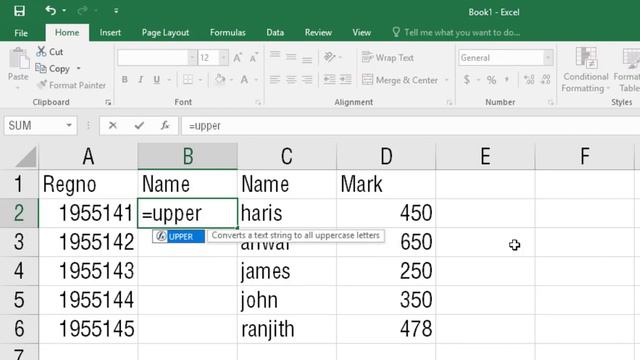Click Tell me what you want to do
Viewport: 640px width, 360px height.
coord(457,32)
